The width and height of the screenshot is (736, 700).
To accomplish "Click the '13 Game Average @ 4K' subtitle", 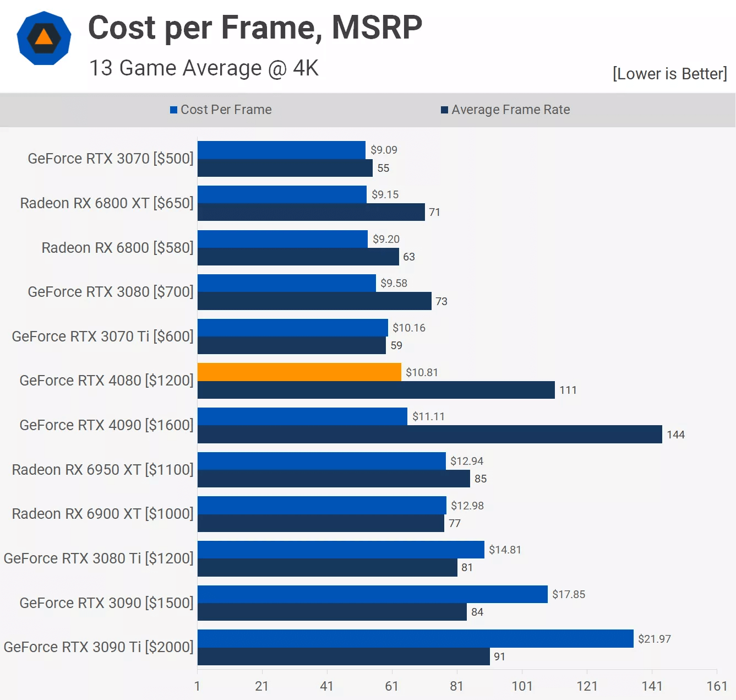I will (204, 68).
